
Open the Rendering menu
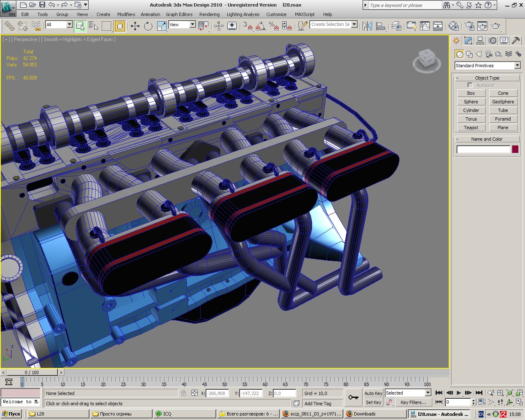pyautogui.click(x=209, y=14)
